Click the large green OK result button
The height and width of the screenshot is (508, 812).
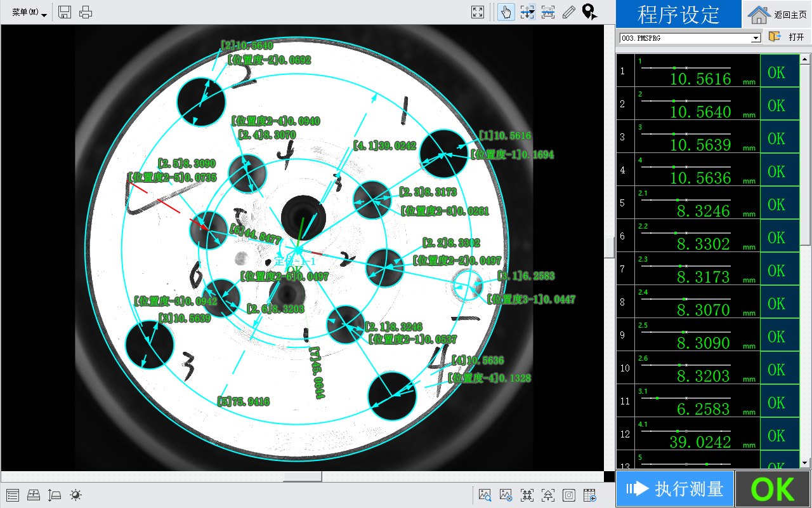coord(773,489)
